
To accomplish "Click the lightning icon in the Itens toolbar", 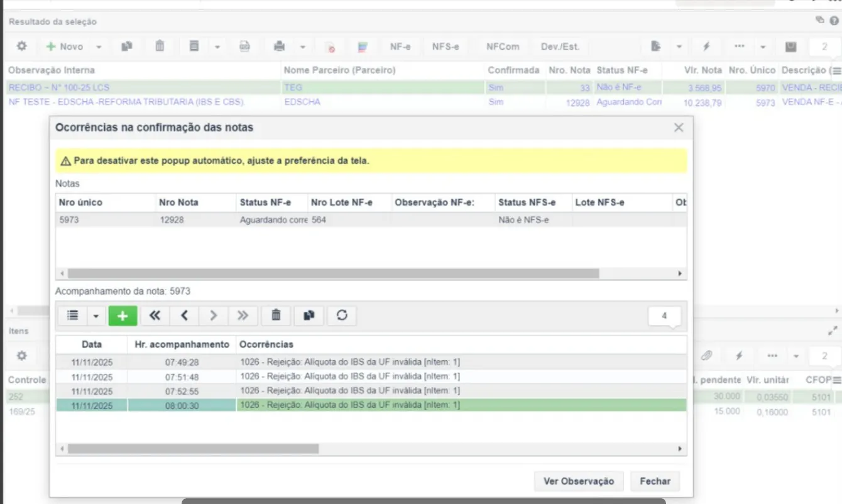I will [740, 356].
